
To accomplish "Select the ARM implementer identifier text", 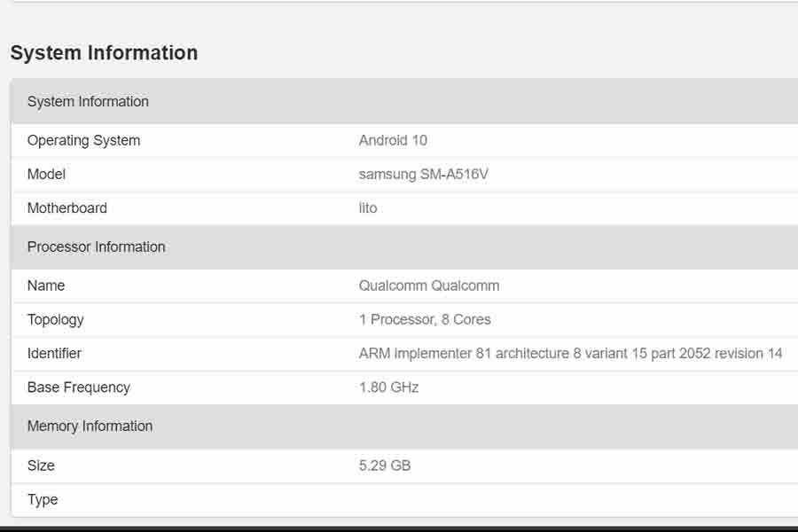I will coord(570,353).
